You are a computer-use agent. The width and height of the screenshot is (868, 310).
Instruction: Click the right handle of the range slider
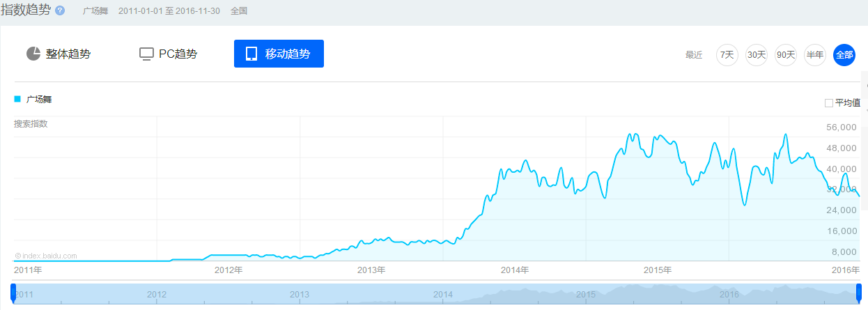pos(858,293)
